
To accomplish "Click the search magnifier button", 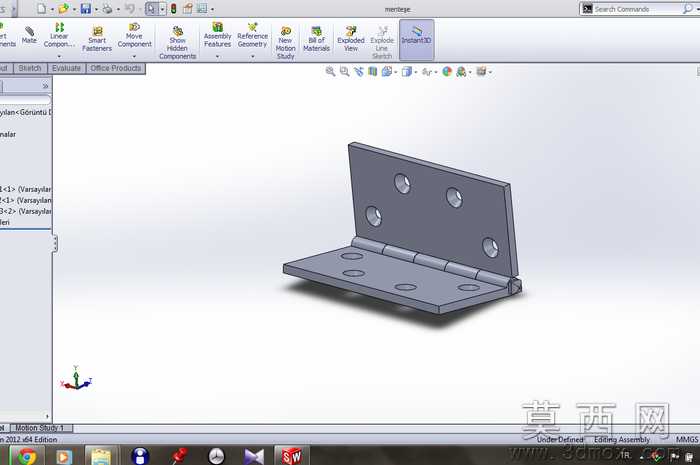I will [x=688, y=9].
